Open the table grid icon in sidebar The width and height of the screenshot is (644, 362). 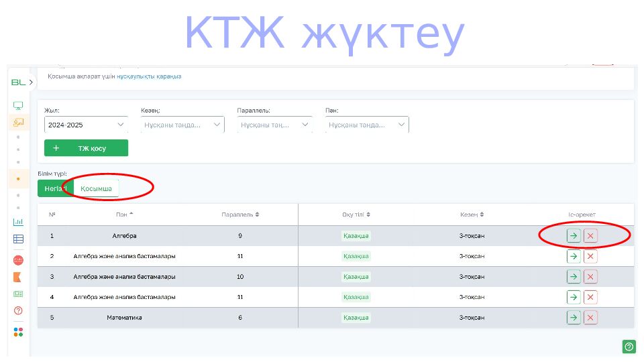[18, 239]
